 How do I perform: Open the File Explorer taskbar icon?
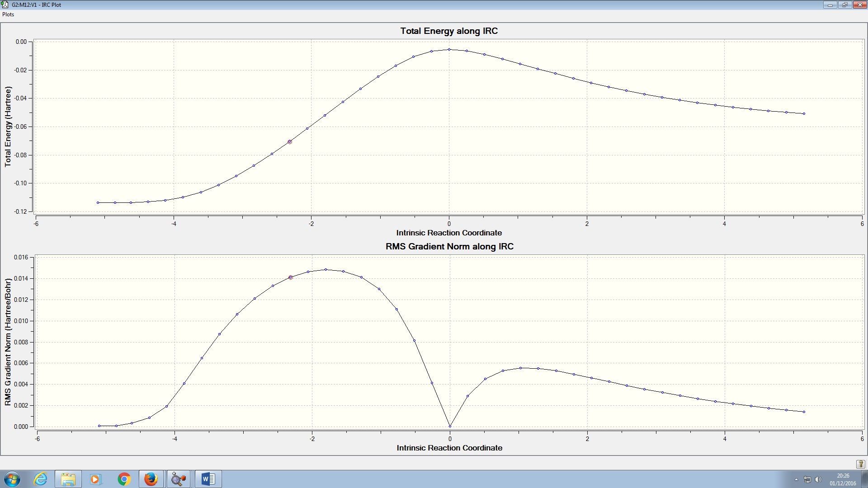click(x=68, y=479)
